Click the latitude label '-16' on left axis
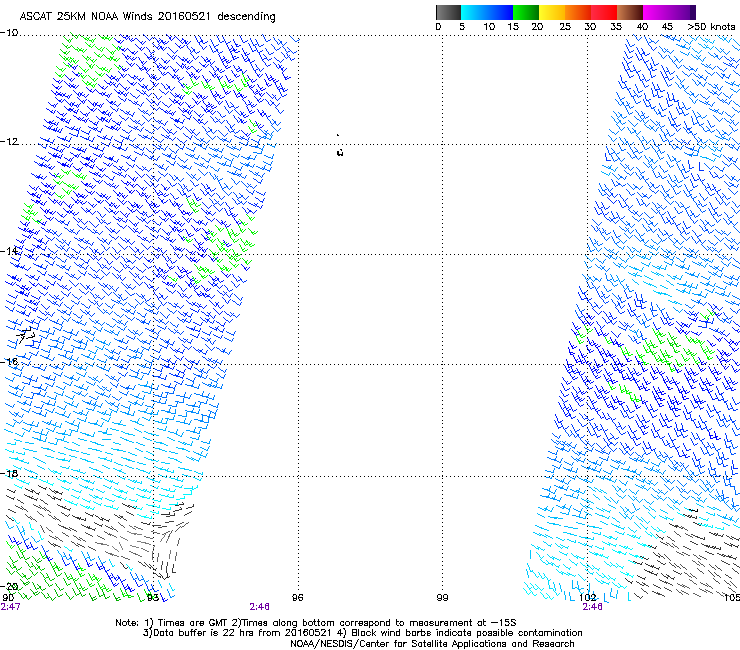740x650 pixels. coord(9,362)
